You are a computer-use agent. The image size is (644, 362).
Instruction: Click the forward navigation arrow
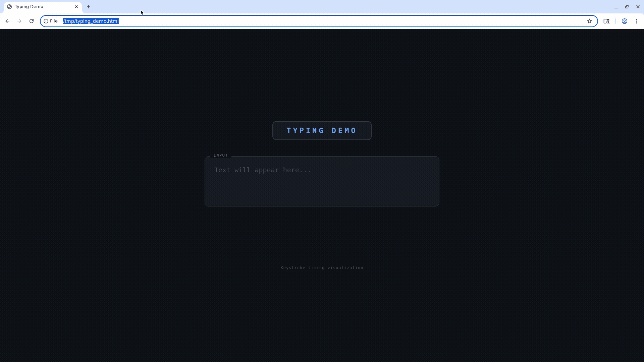[19, 21]
